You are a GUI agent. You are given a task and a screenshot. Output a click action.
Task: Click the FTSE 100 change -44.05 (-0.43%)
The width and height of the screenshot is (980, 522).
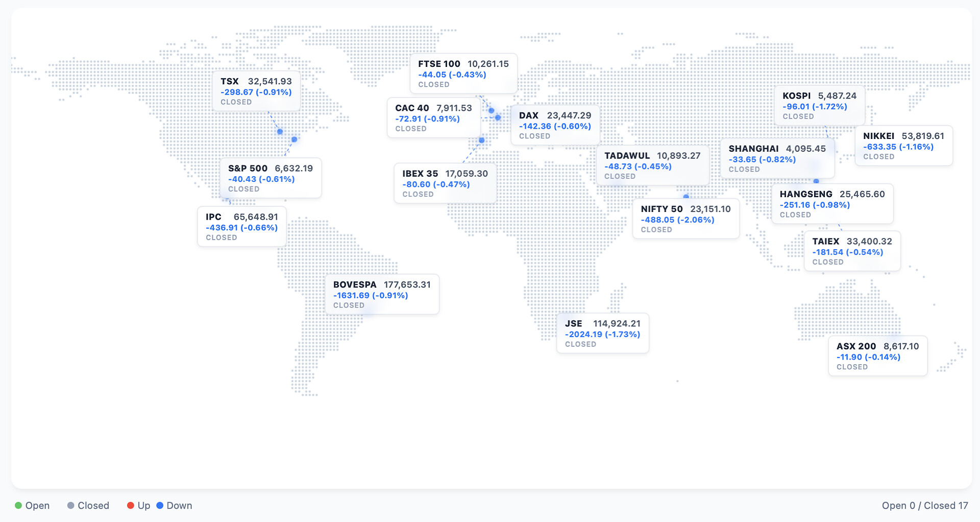(x=452, y=75)
